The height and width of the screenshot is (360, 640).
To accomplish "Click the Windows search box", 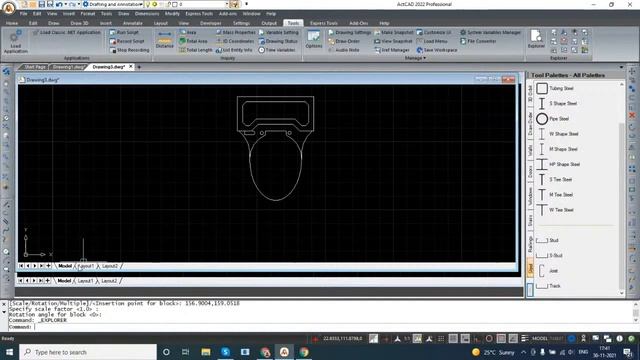I will pos(87,352).
